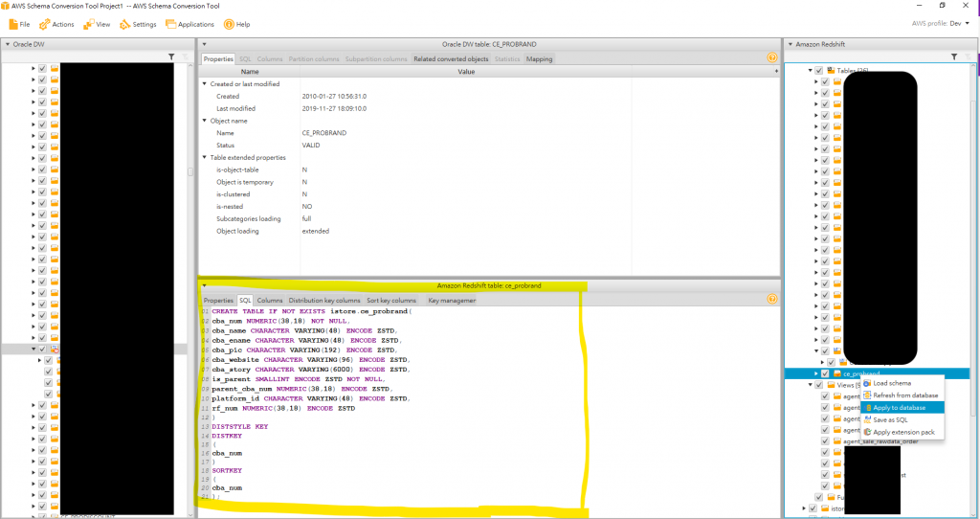Select the VALID status value

(x=311, y=145)
